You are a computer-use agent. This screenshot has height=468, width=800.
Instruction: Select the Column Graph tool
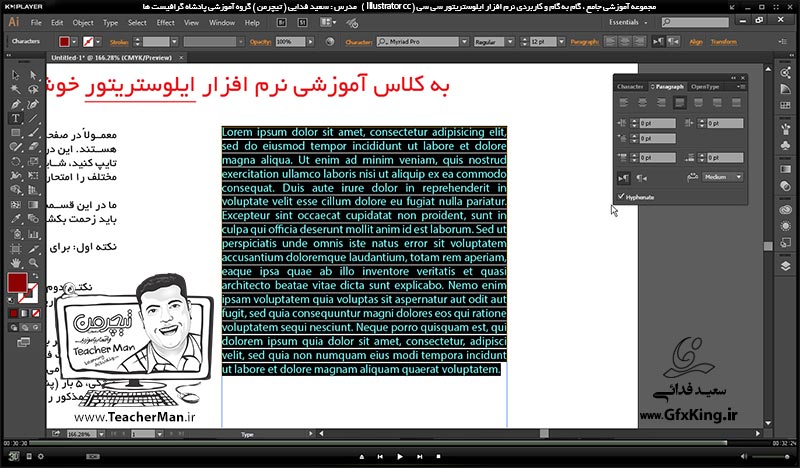click(33, 234)
